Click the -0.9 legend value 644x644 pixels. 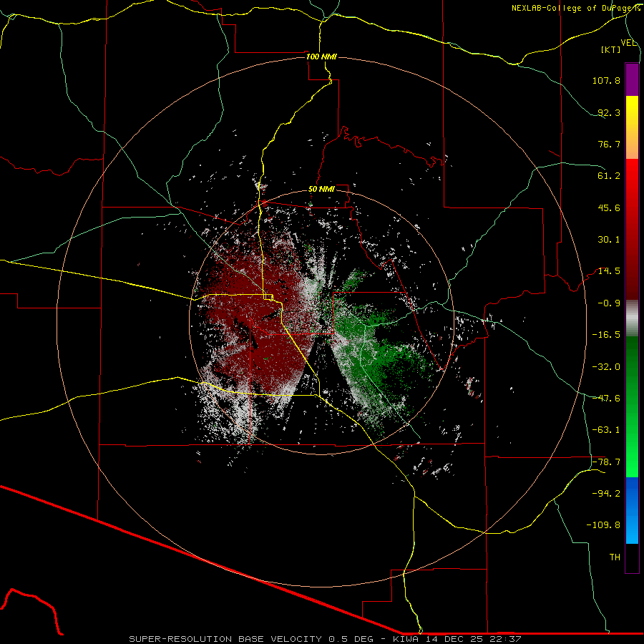pyautogui.click(x=609, y=303)
